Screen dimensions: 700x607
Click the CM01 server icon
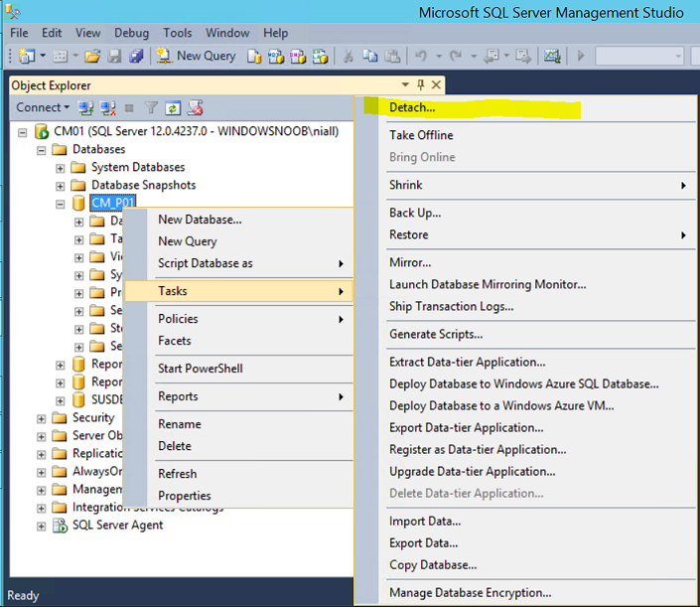coord(42,132)
